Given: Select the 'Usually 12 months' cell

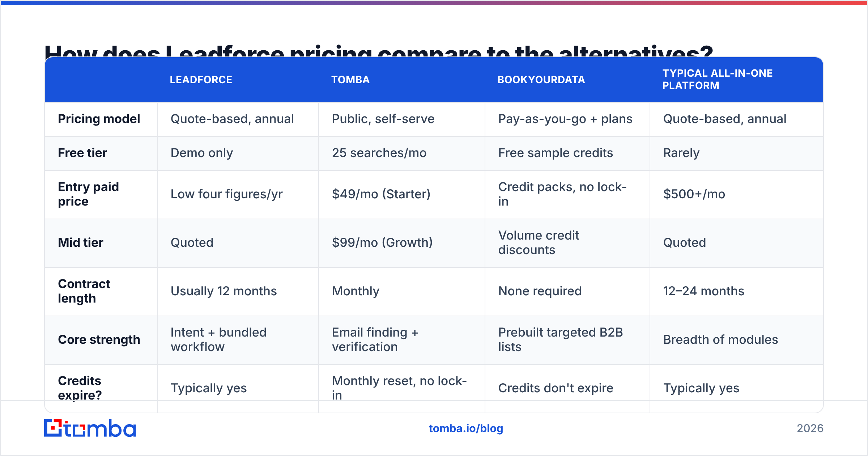Looking at the screenshot, I should tap(238, 292).
